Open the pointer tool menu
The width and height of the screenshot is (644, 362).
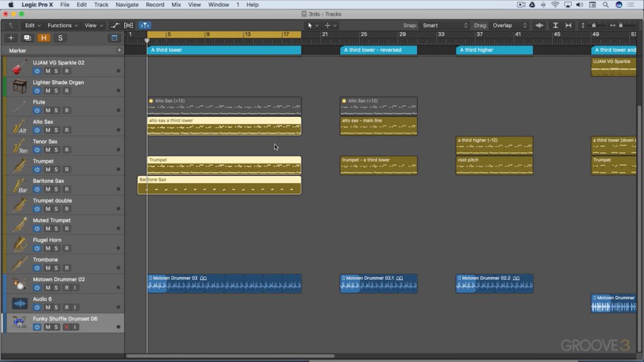click(x=313, y=25)
